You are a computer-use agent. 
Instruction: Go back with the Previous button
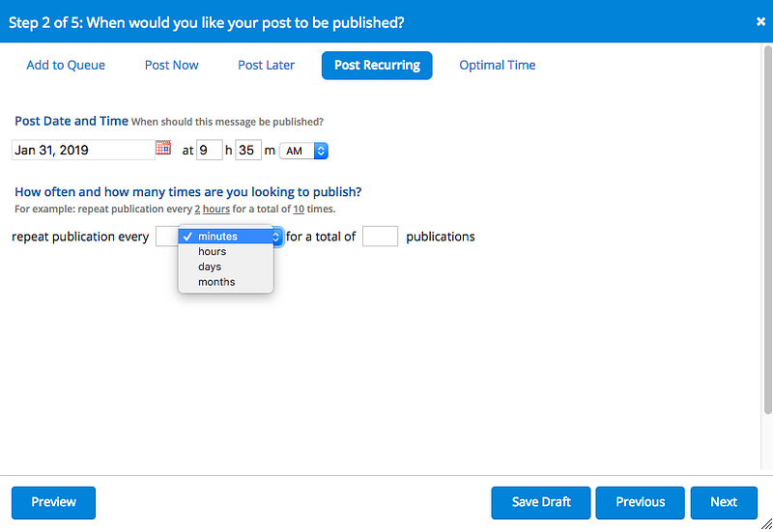point(640,502)
